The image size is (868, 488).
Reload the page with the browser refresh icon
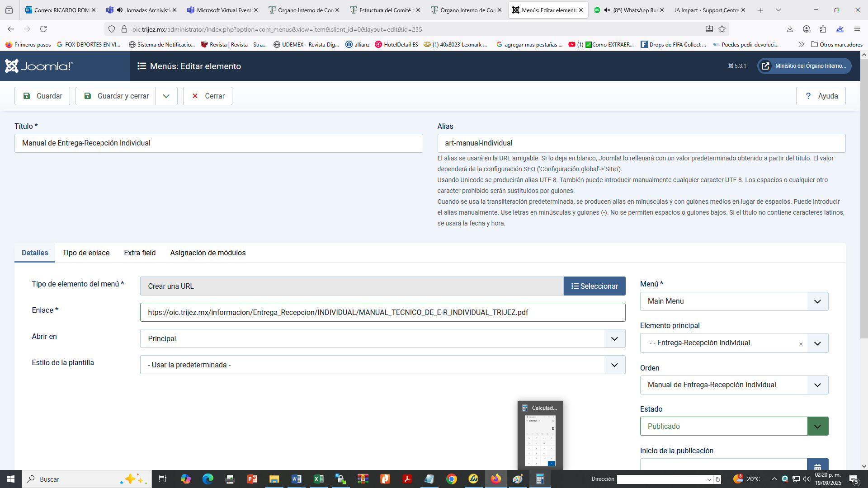click(43, 29)
